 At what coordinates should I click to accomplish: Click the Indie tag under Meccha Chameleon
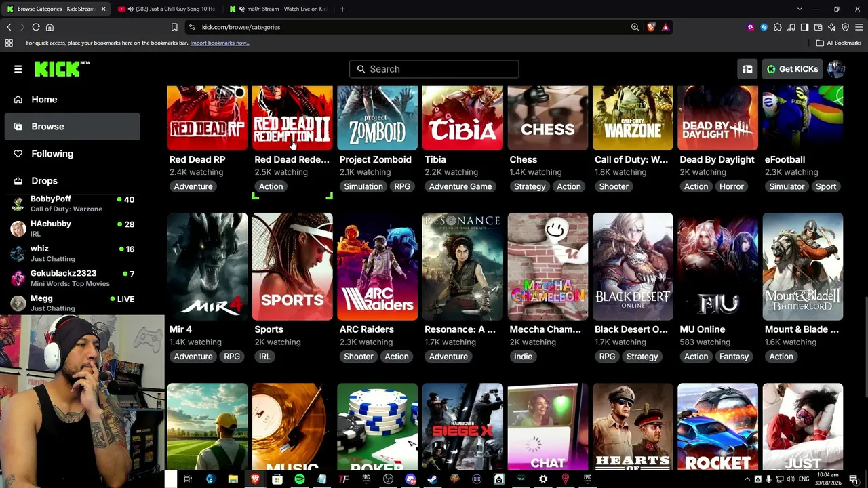(x=523, y=357)
